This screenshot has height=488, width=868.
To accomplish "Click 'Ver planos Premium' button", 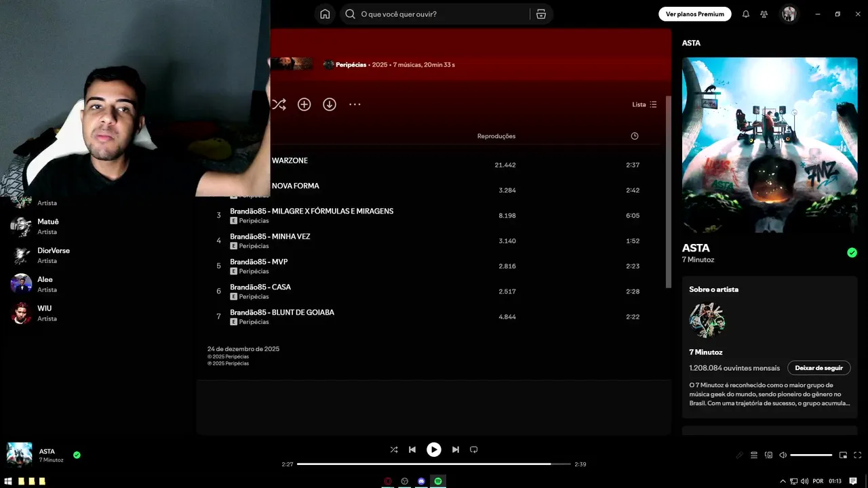I will click(694, 14).
